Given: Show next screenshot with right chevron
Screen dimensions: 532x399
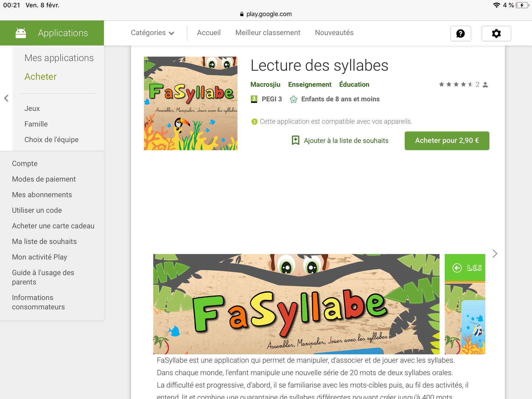Looking at the screenshot, I should (495, 254).
